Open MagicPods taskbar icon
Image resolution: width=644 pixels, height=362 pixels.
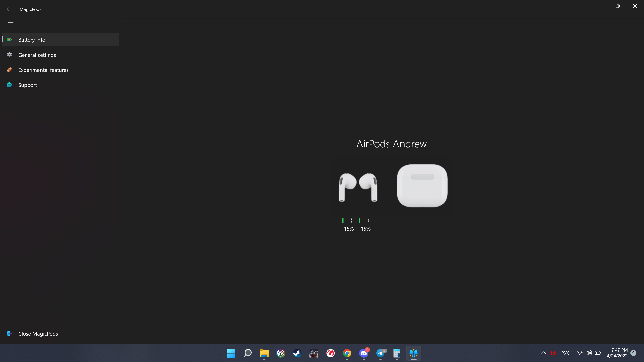coord(413,353)
